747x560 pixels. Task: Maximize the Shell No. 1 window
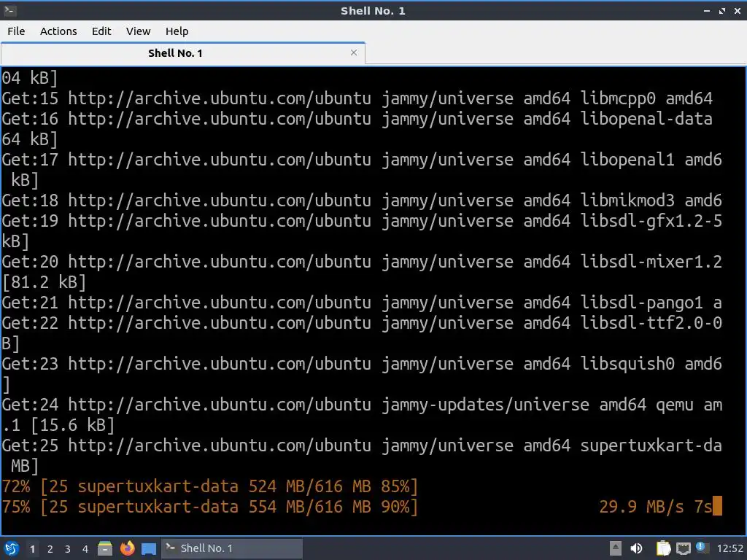click(722, 10)
